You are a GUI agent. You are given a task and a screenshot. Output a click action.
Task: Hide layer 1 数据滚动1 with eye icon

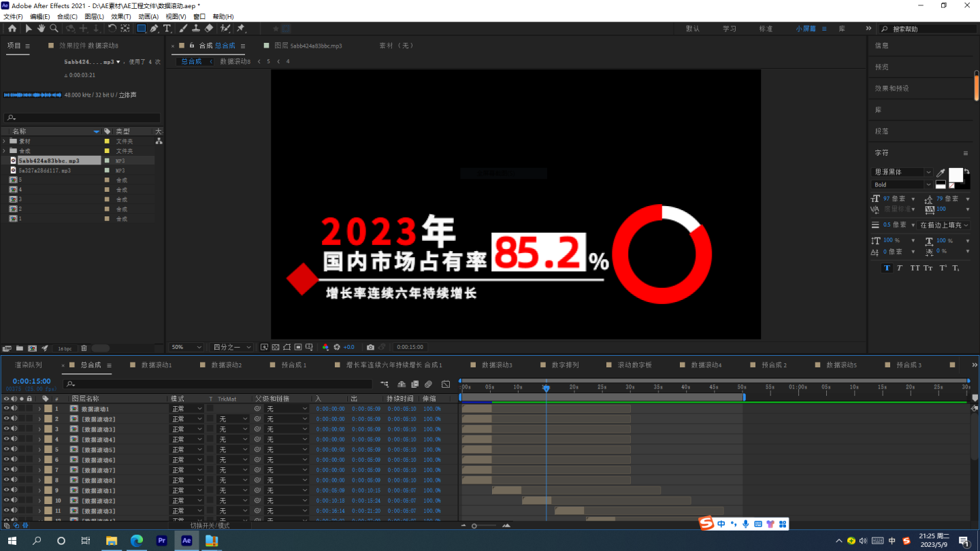tap(6, 409)
